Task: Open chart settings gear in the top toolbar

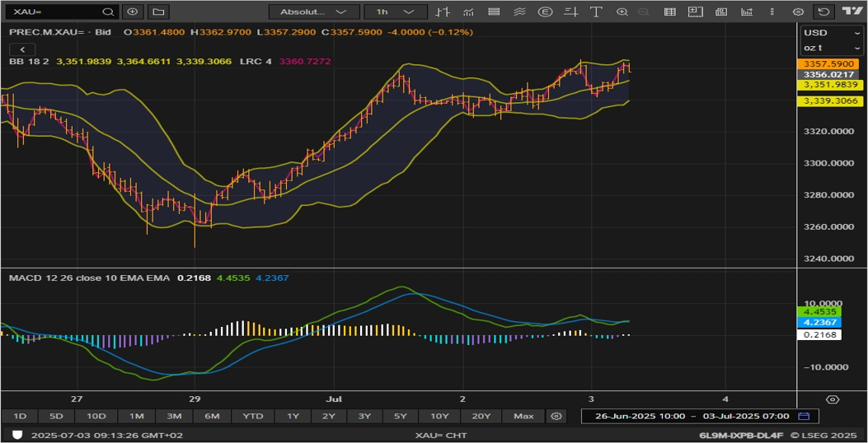Action: [798, 12]
